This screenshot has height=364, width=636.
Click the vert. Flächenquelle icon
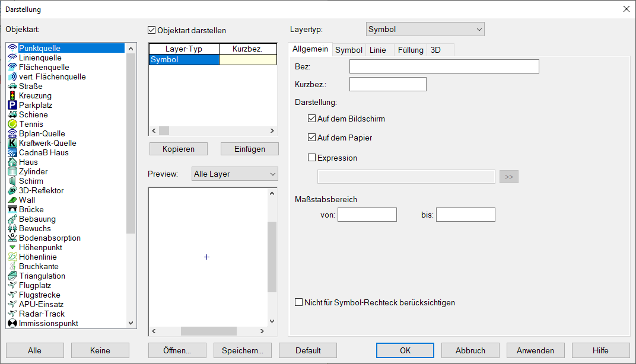(12, 76)
